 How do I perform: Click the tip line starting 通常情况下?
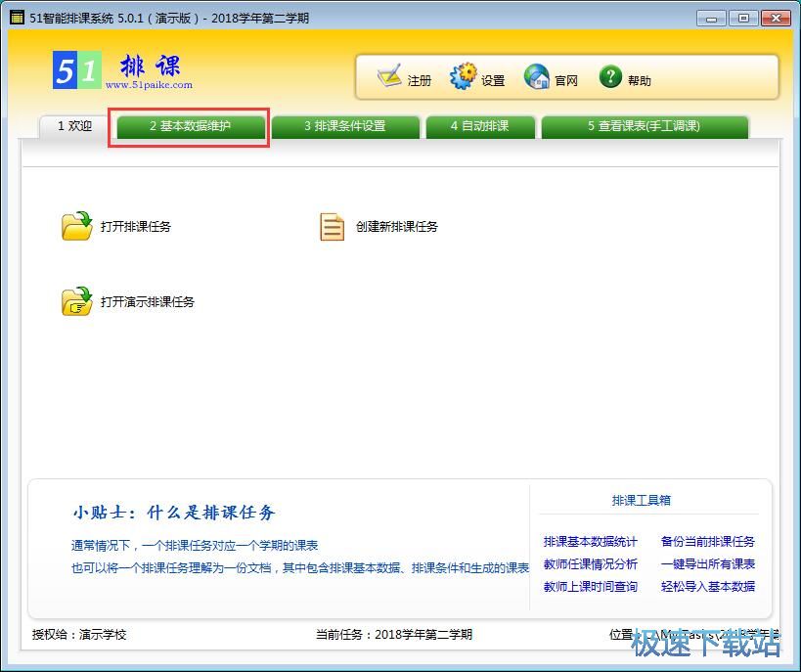pos(195,545)
